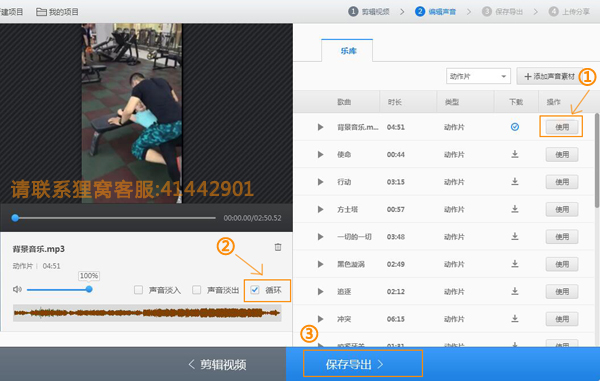Play preview of 追逐 track

coord(321,291)
